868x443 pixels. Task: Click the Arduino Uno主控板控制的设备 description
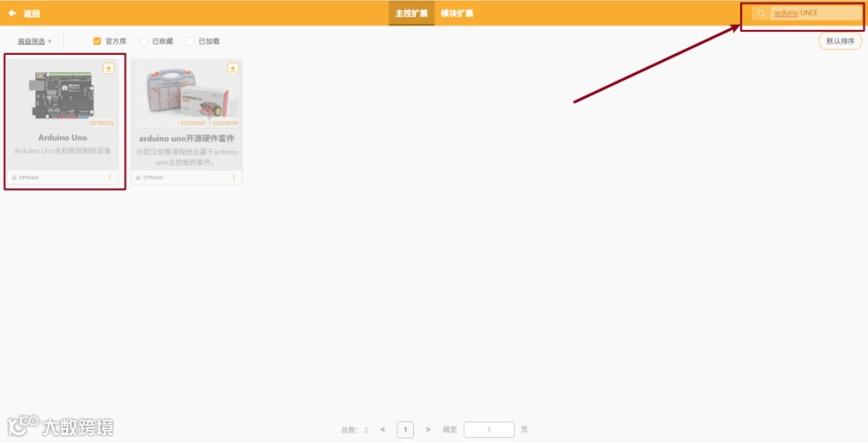pos(63,150)
